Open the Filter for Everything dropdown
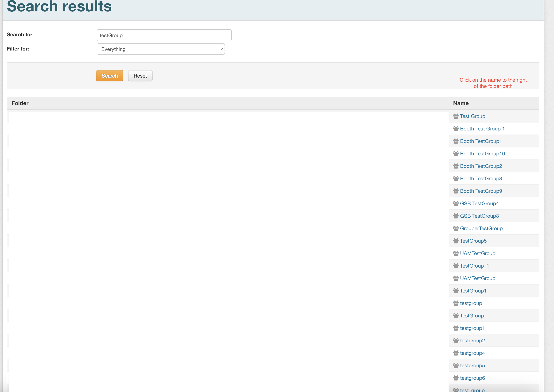 (x=161, y=49)
